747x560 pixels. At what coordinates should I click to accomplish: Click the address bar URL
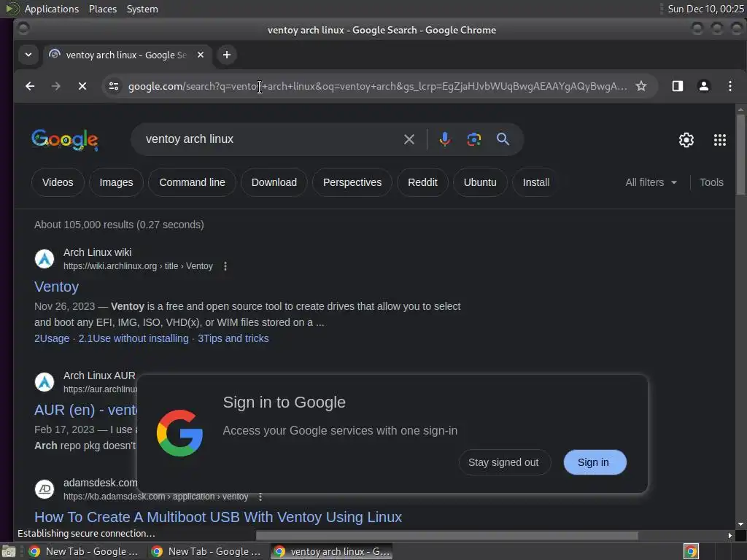click(x=377, y=86)
